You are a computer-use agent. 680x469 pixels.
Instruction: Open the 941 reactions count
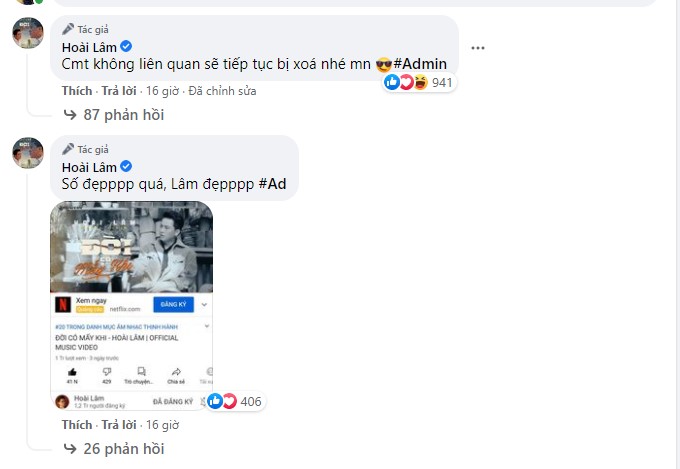pos(442,82)
